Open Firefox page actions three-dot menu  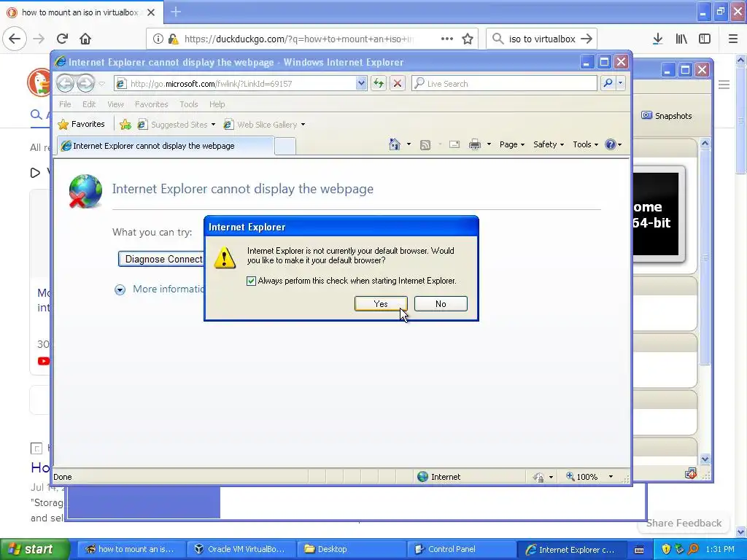[x=447, y=39]
